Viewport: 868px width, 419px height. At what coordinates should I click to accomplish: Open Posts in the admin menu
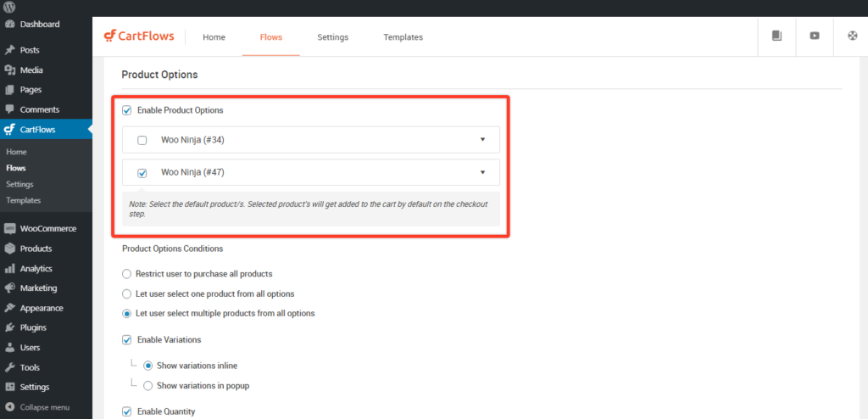[x=30, y=50]
